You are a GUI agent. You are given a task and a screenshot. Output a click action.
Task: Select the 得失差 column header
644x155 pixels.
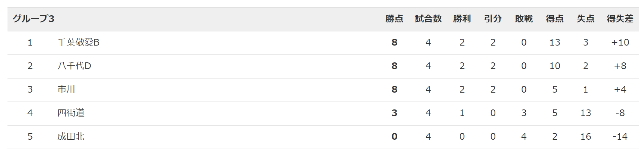click(x=620, y=19)
